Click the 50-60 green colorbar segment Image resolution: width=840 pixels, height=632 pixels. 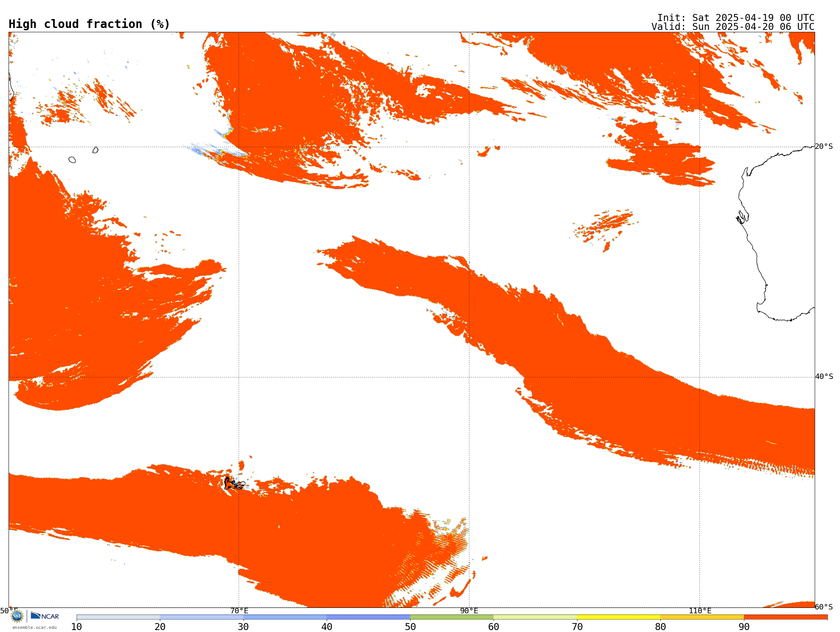(452, 617)
